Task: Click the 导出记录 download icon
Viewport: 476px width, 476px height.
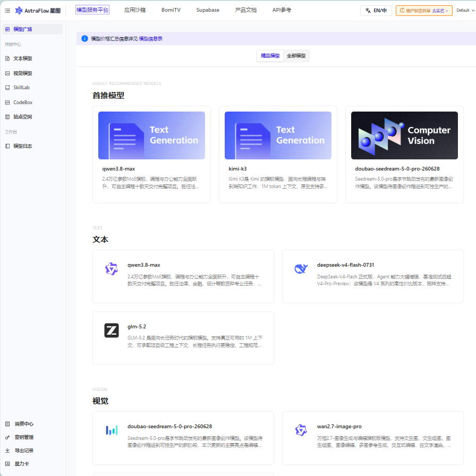Action: click(x=7, y=450)
